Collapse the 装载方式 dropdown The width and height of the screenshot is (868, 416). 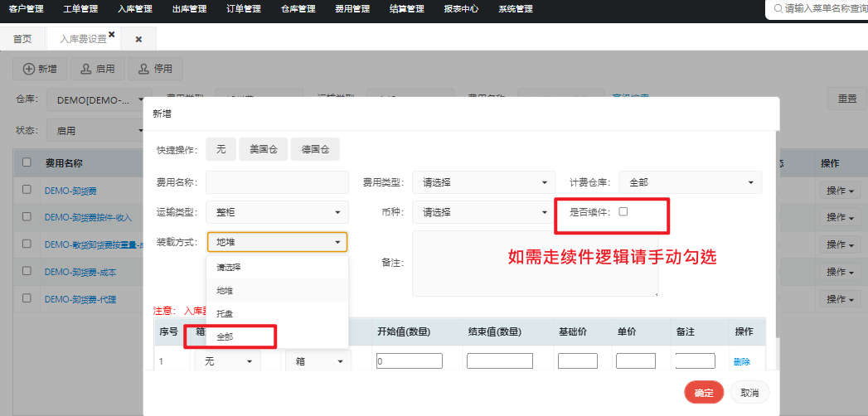(278, 242)
